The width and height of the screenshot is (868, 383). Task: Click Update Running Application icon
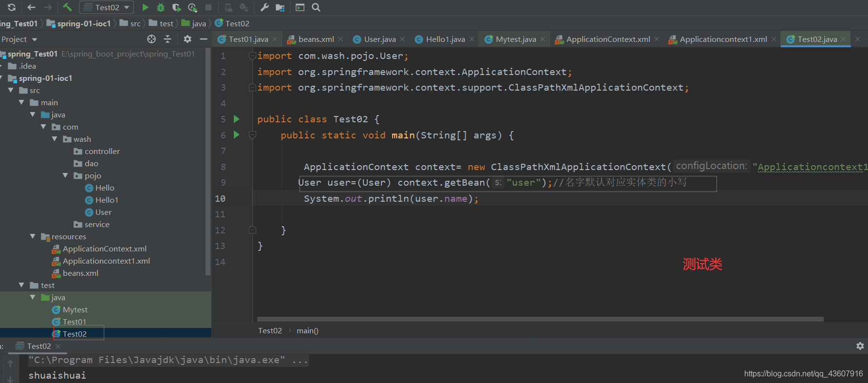pos(228,7)
